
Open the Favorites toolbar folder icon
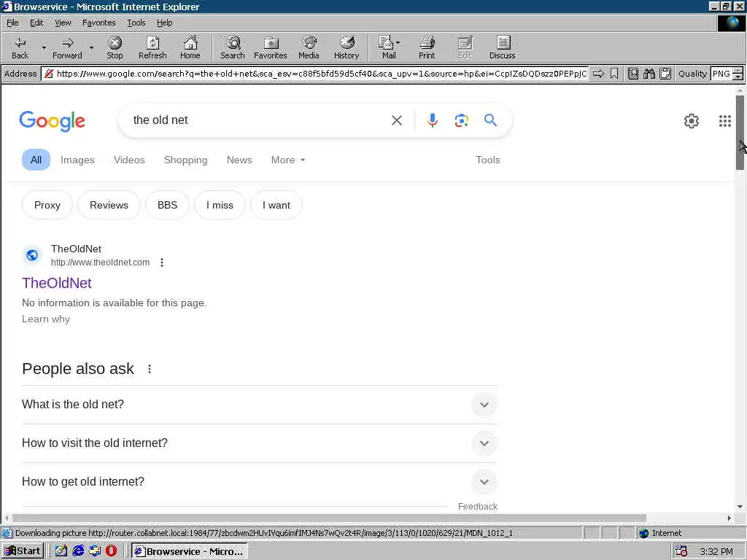pyautogui.click(x=270, y=48)
